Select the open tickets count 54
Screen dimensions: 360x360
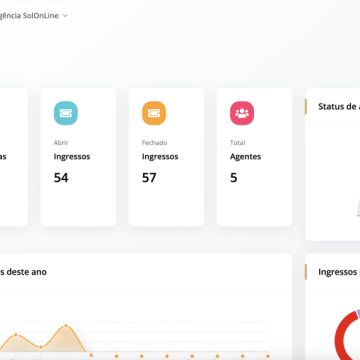point(61,178)
